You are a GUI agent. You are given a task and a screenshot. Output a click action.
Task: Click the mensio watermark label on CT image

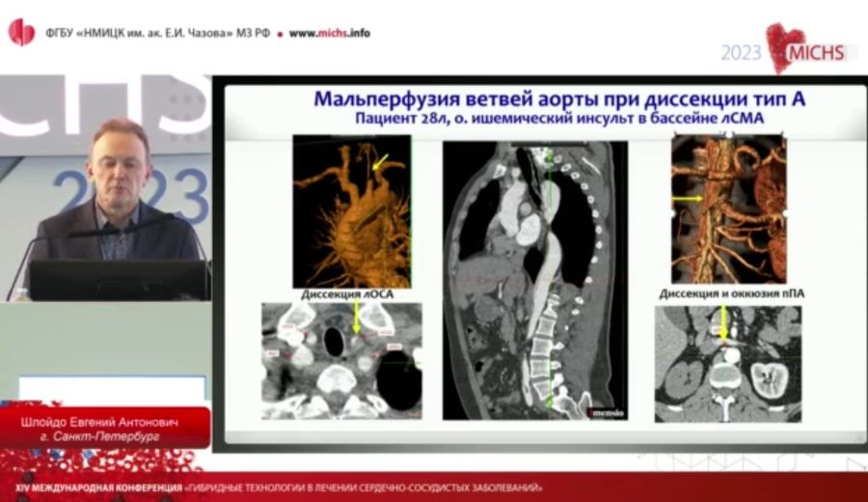tap(606, 413)
